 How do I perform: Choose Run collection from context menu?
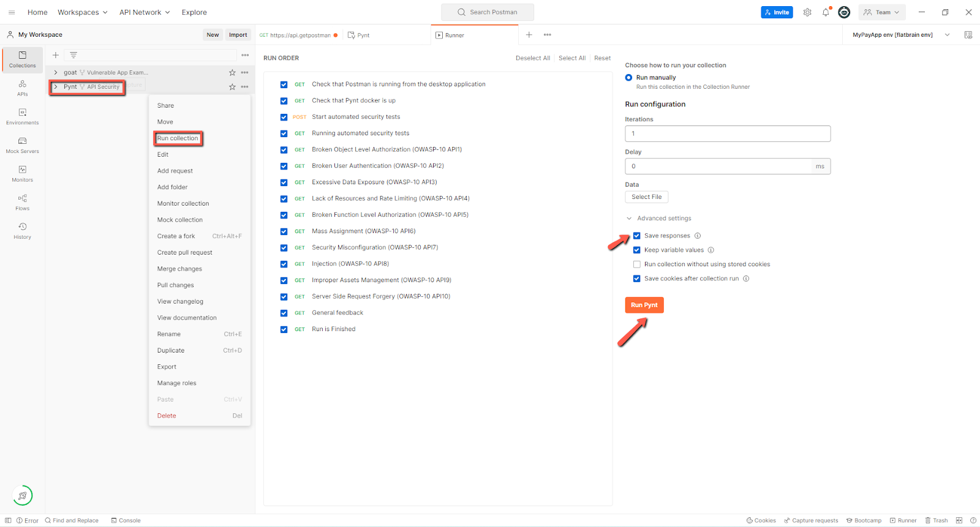click(178, 138)
